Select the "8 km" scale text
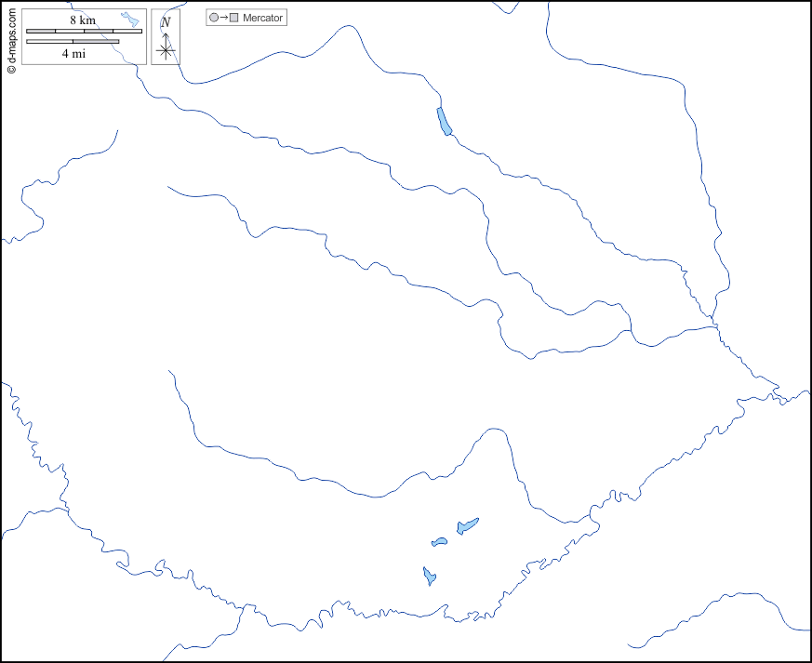This screenshot has height=663, width=812. (83, 20)
